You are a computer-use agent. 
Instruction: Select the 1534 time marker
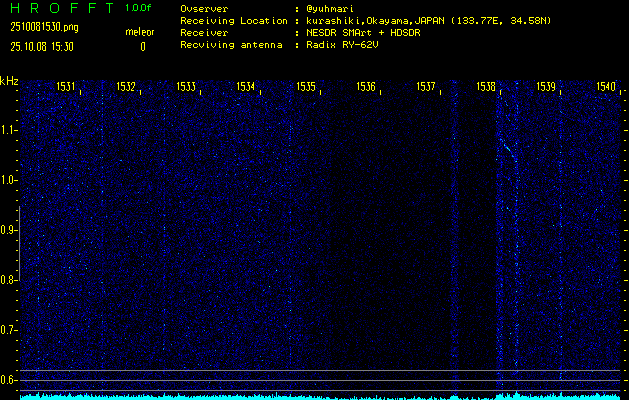tap(246, 87)
